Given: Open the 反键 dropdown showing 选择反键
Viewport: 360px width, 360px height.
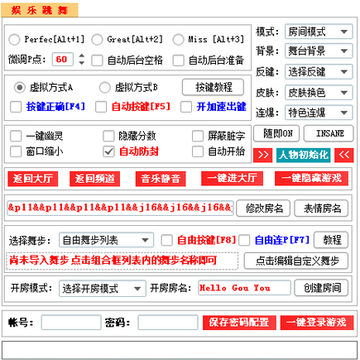Looking at the screenshot, I should coord(319,72).
